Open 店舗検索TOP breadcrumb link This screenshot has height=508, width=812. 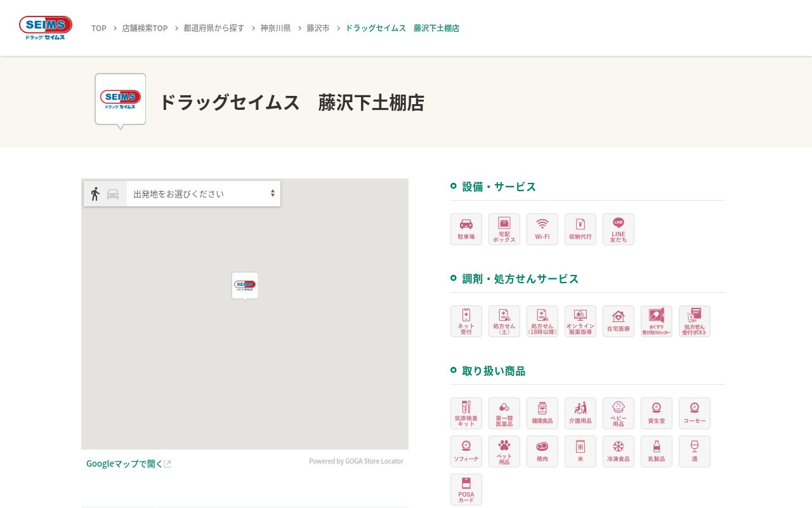145,28
